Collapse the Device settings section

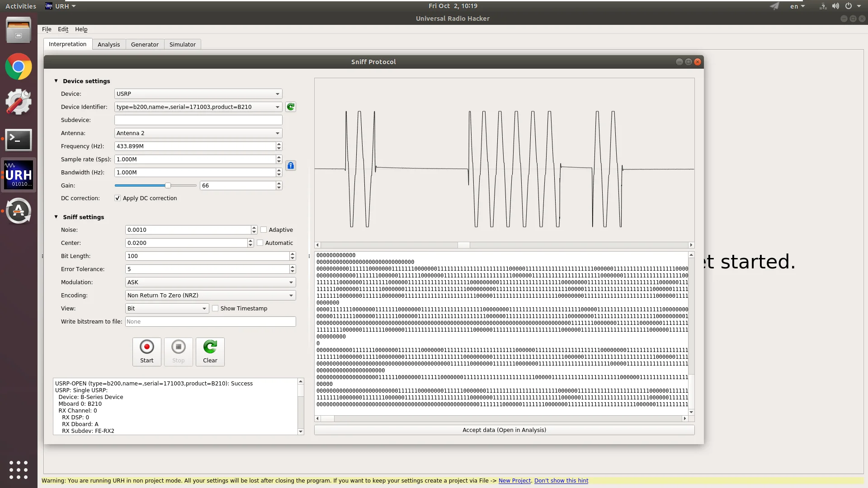[x=56, y=81]
